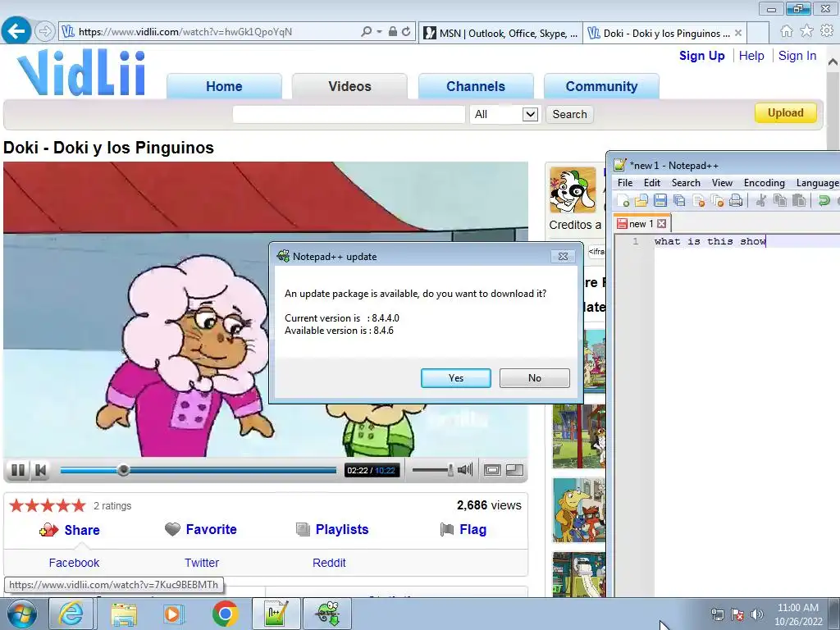Click Notepad++ Print icon
The image size is (840, 630).
click(736, 200)
